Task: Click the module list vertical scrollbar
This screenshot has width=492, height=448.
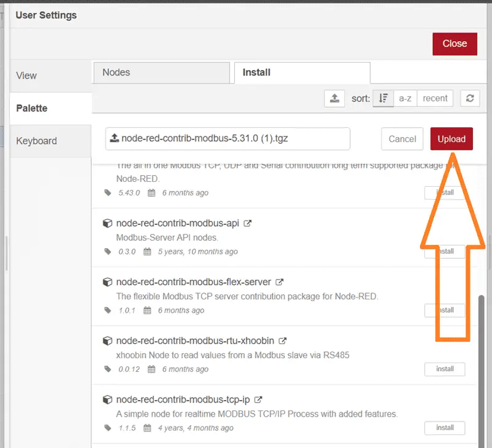Action: coord(482,371)
